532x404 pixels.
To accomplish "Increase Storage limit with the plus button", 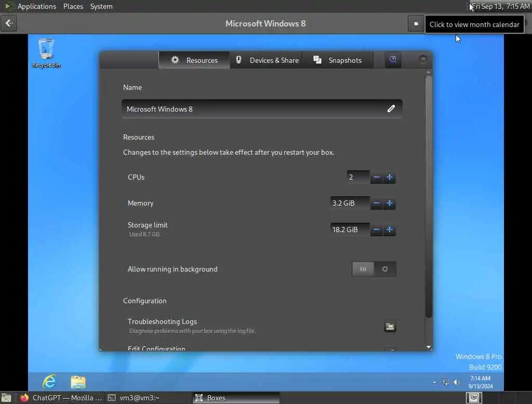I will click(390, 230).
